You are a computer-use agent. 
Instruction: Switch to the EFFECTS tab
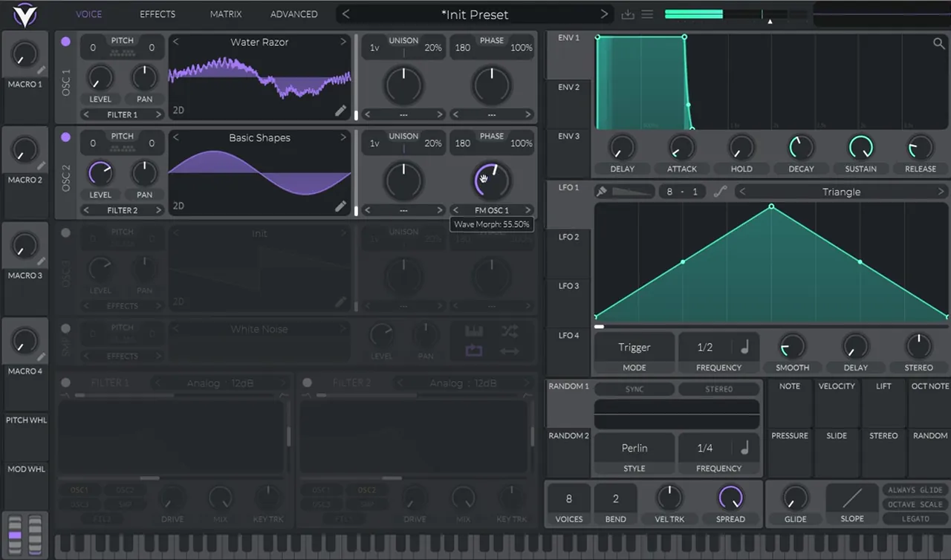coord(158,14)
